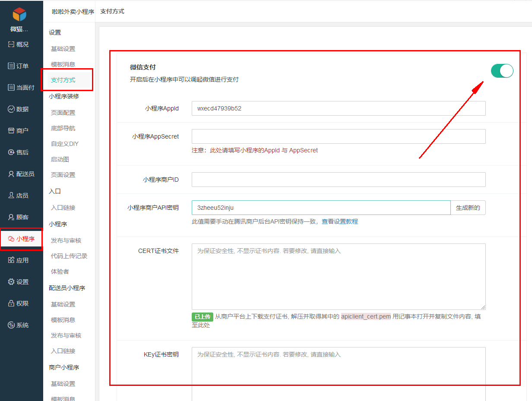532x401 pixels.
Task: Open 底部导航 menu item
Action: coord(63,128)
